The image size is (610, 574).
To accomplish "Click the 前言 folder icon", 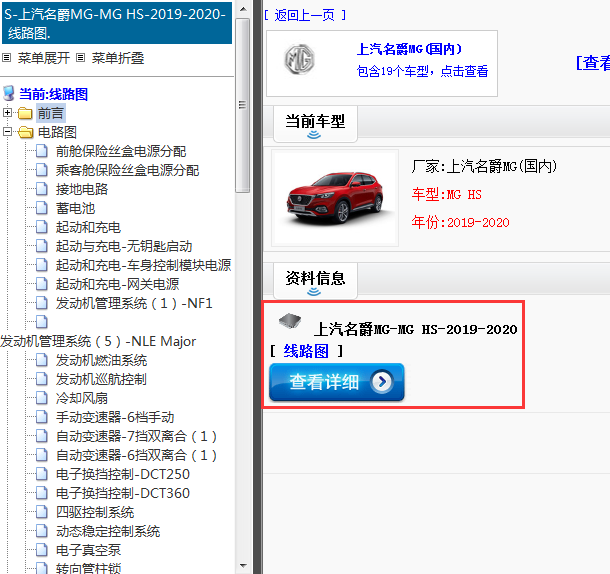I will (x=25, y=113).
